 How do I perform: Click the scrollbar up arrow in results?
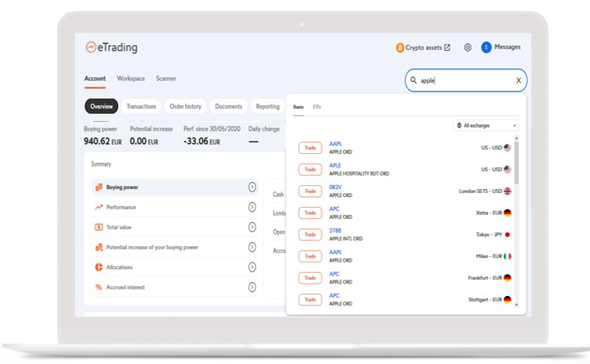(x=517, y=138)
